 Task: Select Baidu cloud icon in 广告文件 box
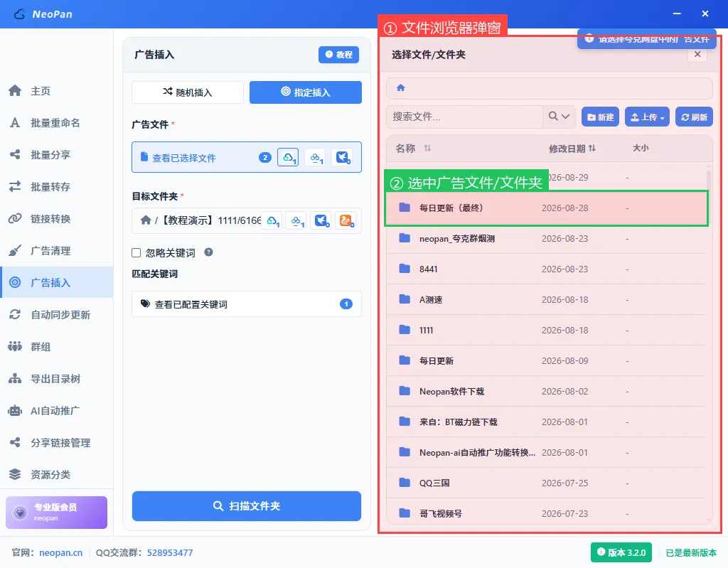315,157
